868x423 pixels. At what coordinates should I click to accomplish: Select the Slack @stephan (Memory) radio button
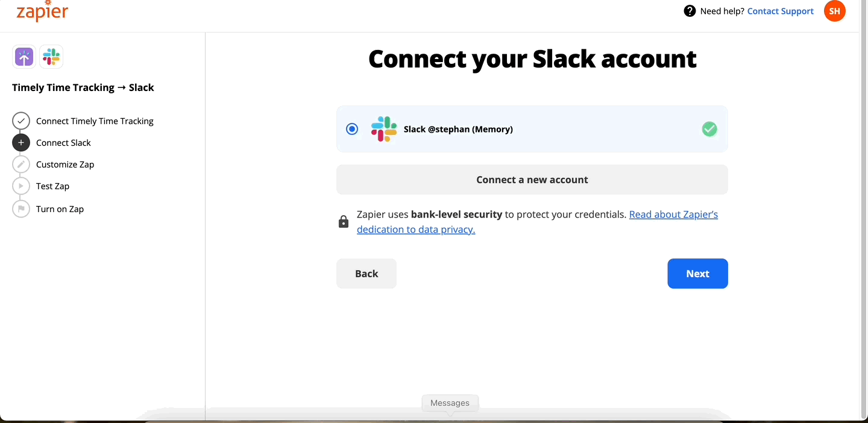point(352,129)
